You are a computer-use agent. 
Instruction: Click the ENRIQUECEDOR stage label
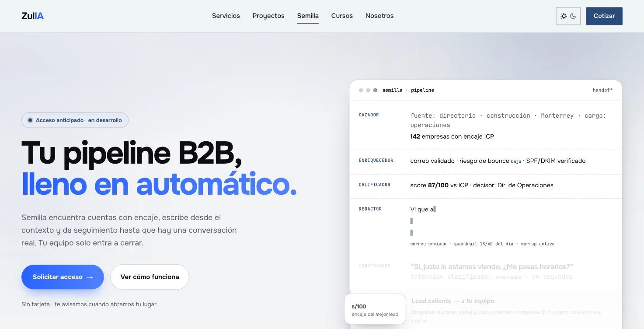click(376, 161)
